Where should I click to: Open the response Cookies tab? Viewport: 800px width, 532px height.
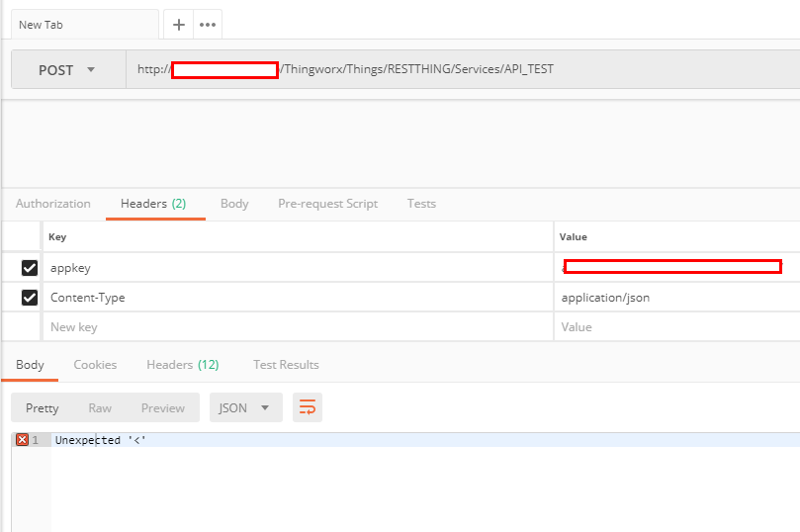[95, 365]
